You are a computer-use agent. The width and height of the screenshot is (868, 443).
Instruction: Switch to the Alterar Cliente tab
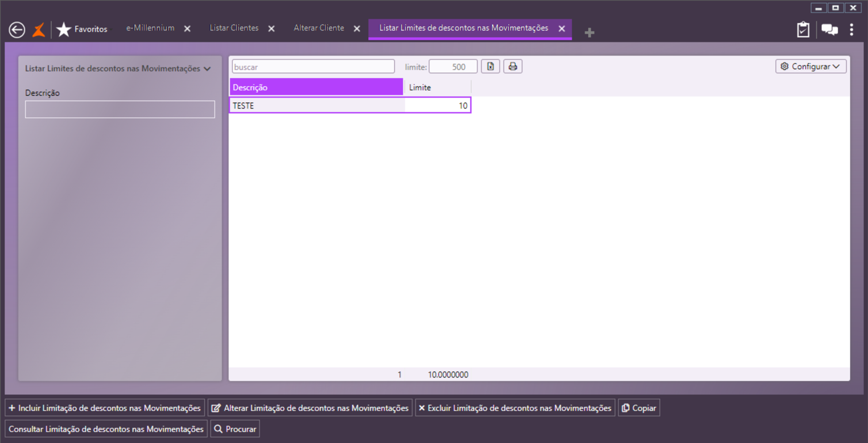[318, 28]
